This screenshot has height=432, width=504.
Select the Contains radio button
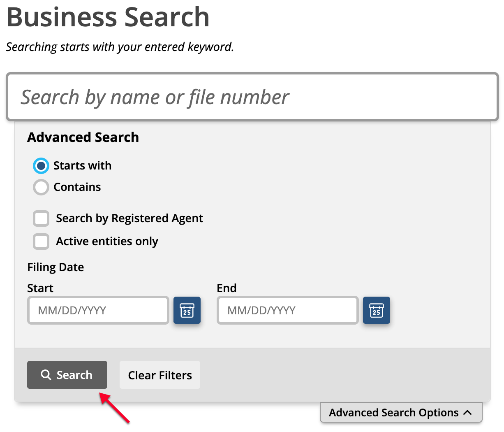pos(41,187)
